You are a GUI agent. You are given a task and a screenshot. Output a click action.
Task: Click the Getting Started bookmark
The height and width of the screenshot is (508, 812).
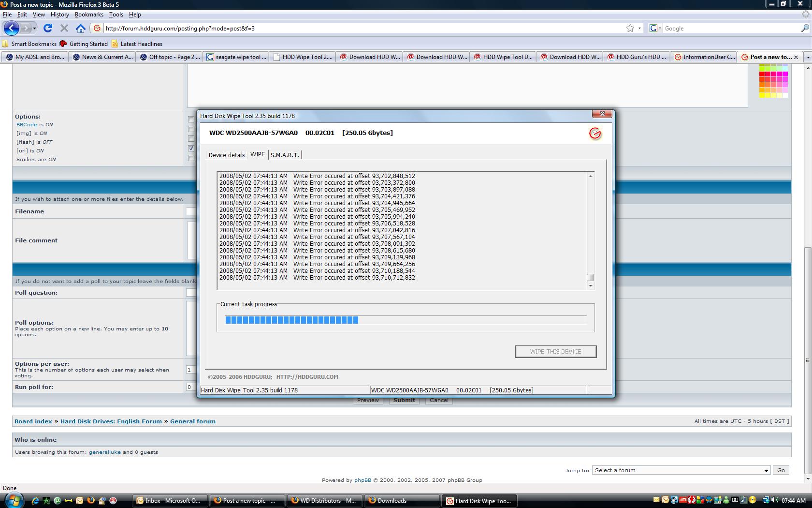click(84, 44)
